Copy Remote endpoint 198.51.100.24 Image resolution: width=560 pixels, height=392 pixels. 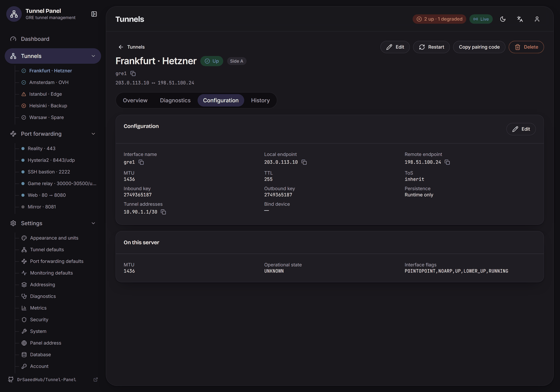click(447, 162)
